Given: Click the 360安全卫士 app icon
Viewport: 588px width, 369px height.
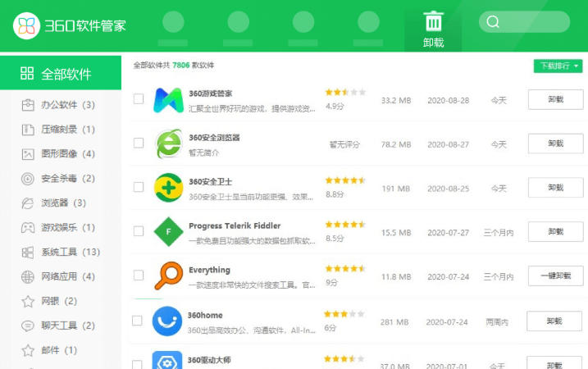Looking at the screenshot, I should pos(168,188).
